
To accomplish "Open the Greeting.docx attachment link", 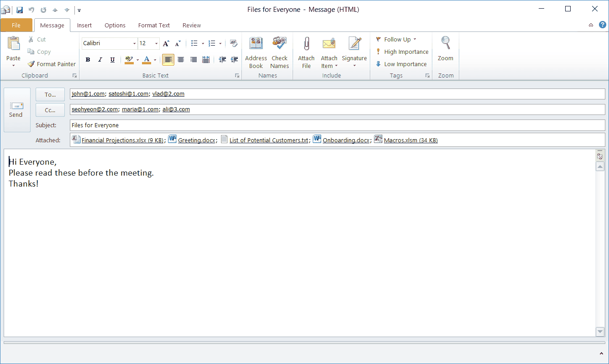I will (x=197, y=140).
